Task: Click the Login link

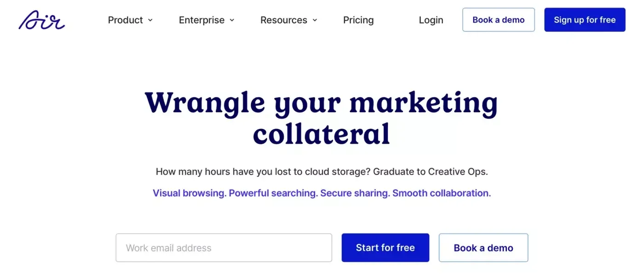Action: (431, 20)
